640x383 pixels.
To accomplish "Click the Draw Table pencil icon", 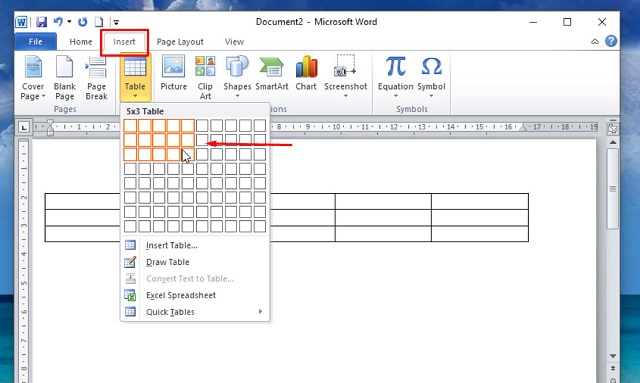I will [x=130, y=262].
